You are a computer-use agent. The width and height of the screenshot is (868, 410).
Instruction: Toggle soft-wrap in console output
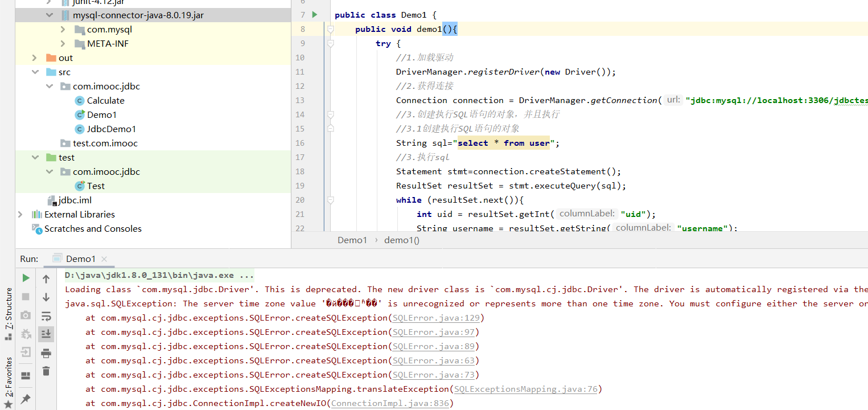coord(46,315)
